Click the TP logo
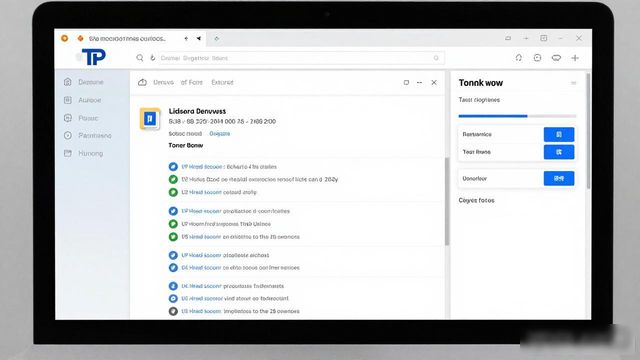The height and width of the screenshot is (360, 640). pyautogui.click(x=94, y=57)
